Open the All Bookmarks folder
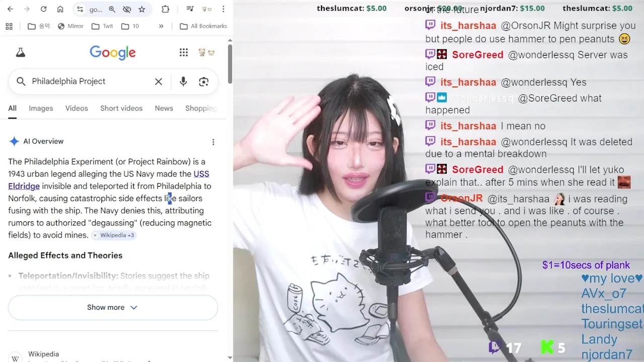 point(203,26)
